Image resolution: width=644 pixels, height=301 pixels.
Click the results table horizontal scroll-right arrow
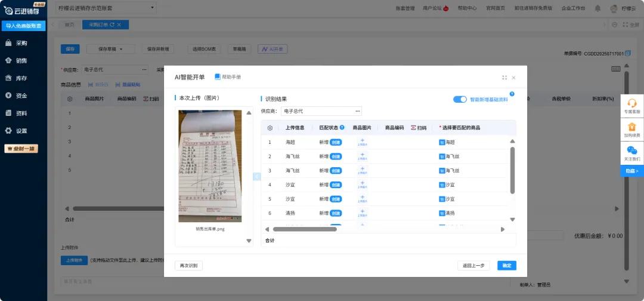(502, 229)
